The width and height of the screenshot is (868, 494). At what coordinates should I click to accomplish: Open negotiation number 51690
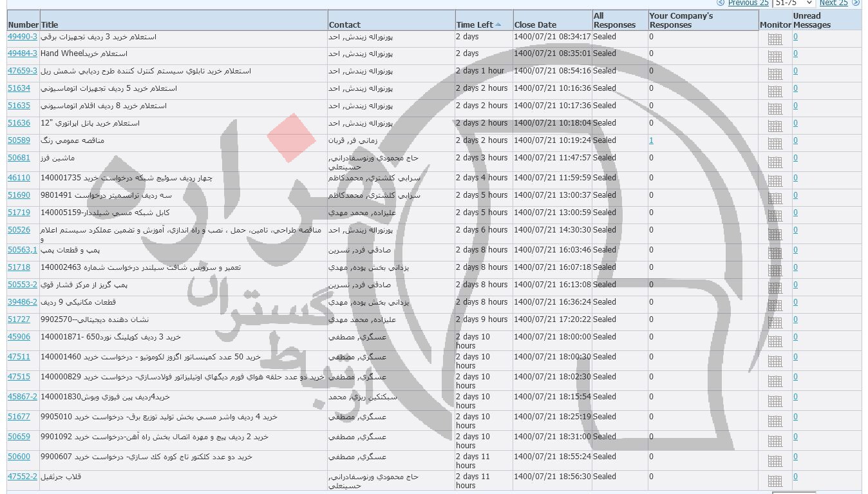(x=19, y=195)
